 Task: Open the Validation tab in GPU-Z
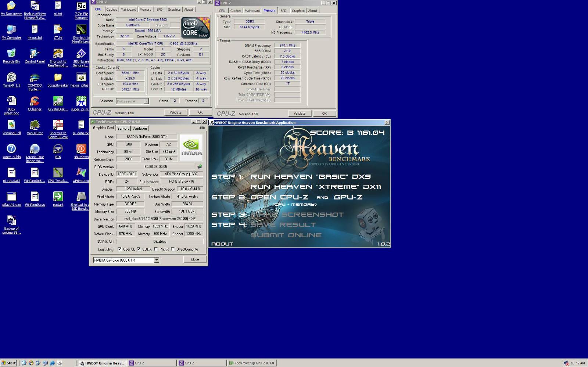(x=140, y=128)
